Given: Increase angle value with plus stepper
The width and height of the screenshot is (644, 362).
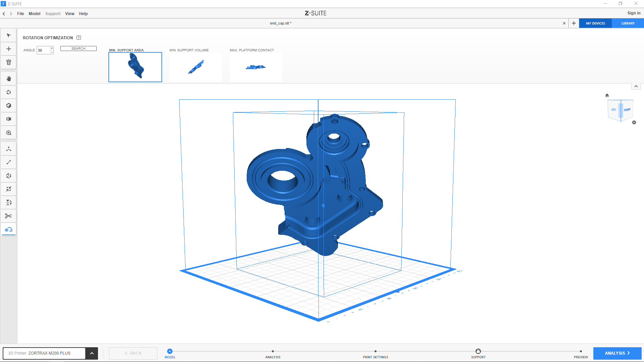Looking at the screenshot, I should [x=52, y=48].
